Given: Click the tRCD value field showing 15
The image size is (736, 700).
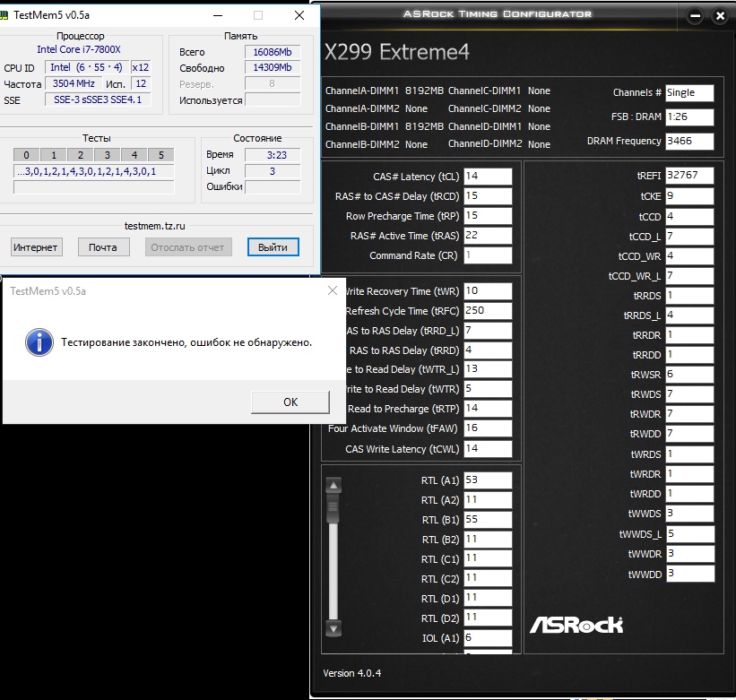Looking at the screenshot, I should pyautogui.click(x=488, y=196).
